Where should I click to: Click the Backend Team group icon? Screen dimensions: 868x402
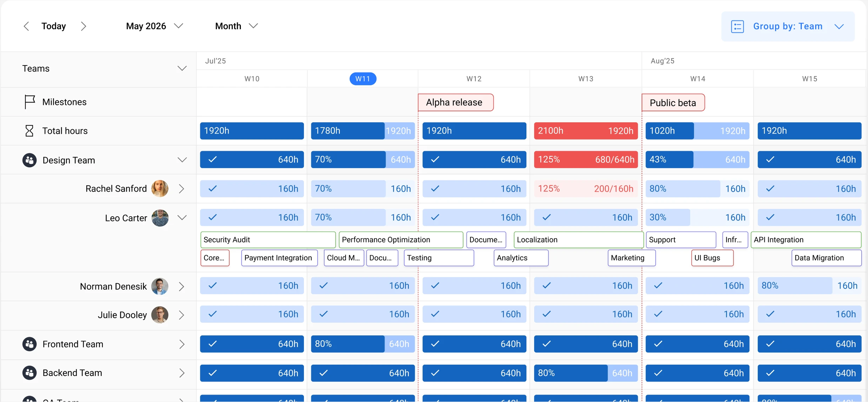(x=30, y=373)
